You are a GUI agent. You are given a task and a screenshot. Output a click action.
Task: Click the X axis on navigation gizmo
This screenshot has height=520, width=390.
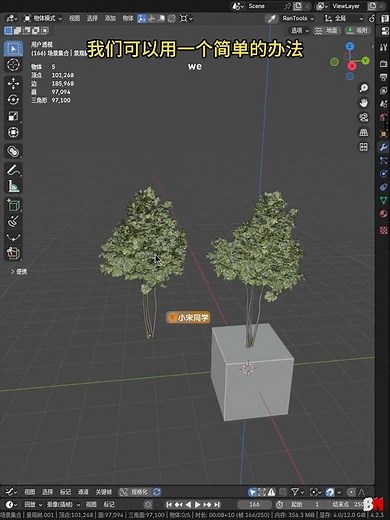(x=352, y=66)
